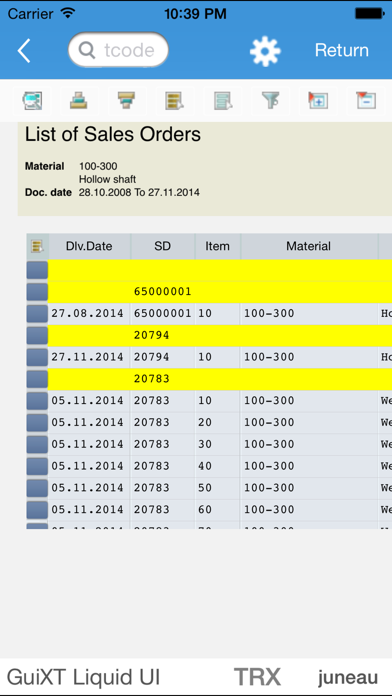
Task: Click the Dlv.Date column header
Action: (89, 246)
